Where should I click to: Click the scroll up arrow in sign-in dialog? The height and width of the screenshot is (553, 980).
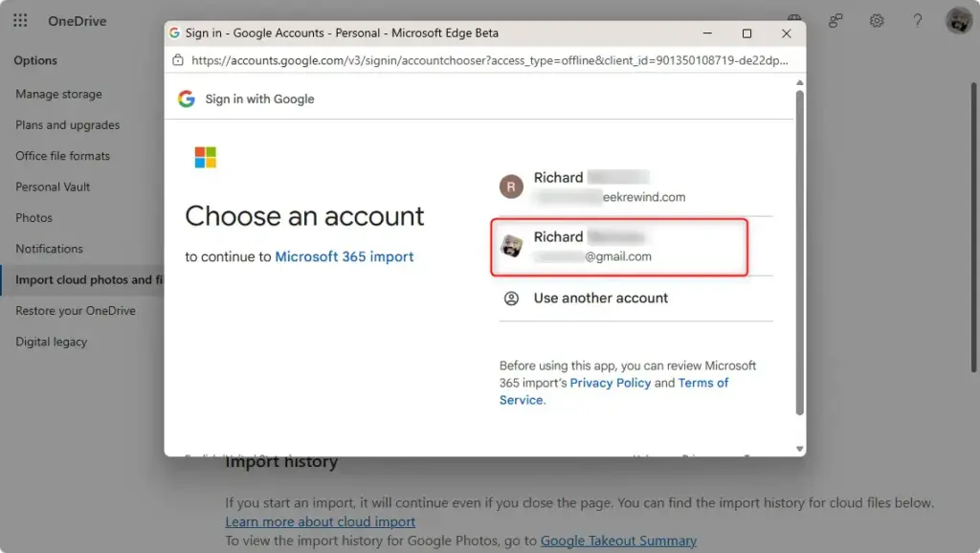[x=799, y=82]
